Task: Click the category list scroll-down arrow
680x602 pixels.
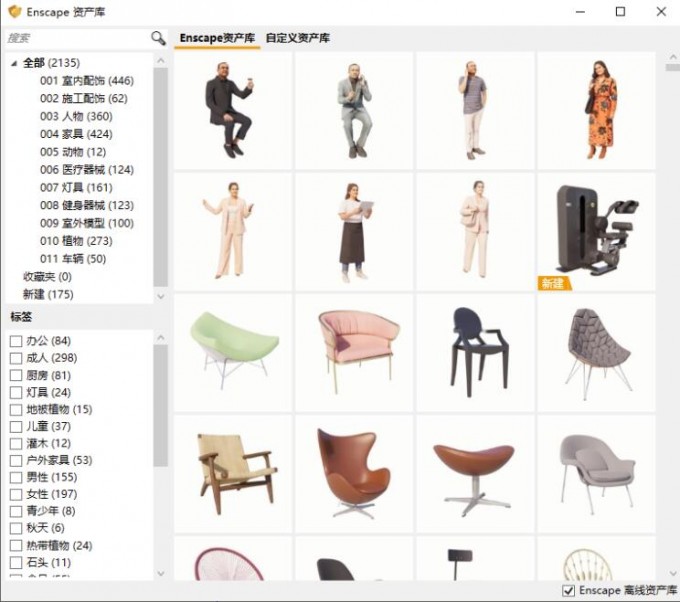Action: pos(161,297)
